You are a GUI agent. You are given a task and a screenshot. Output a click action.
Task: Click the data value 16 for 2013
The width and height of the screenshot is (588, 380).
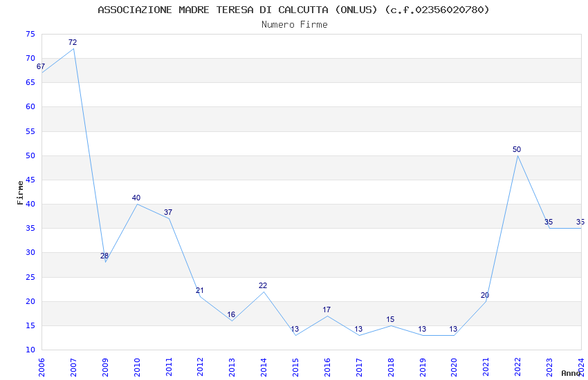coord(231,314)
